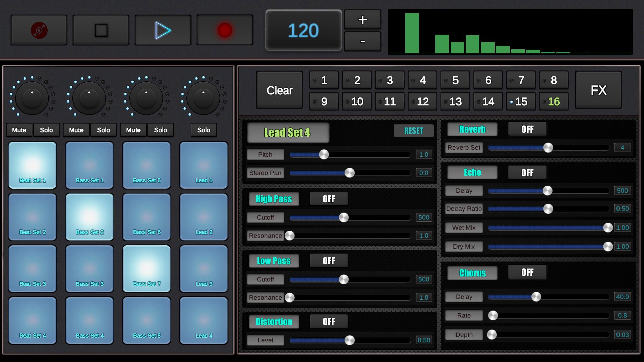
Task: Select step button 1 in the sequencer
Action: [x=324, y=80]
